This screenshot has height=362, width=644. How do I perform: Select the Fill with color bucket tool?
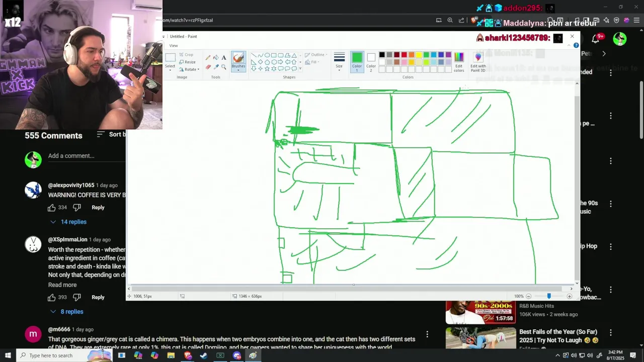pyautogui.click(x=216, y=58)
